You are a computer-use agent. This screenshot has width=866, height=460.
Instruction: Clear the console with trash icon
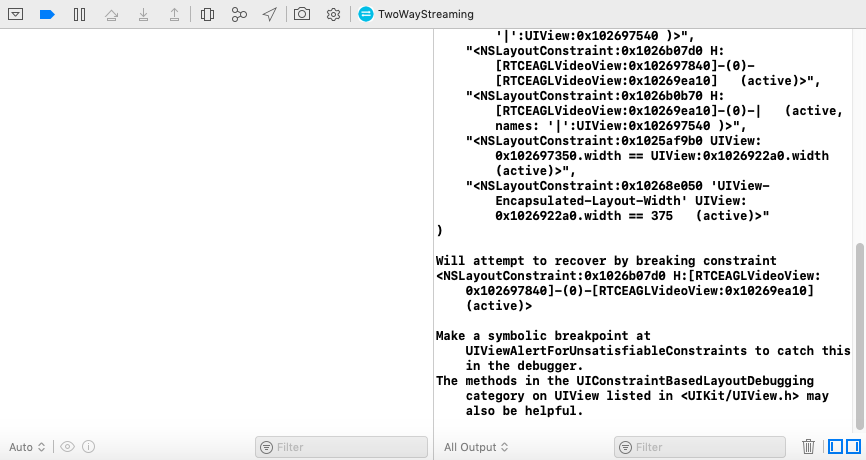[809, 447]
